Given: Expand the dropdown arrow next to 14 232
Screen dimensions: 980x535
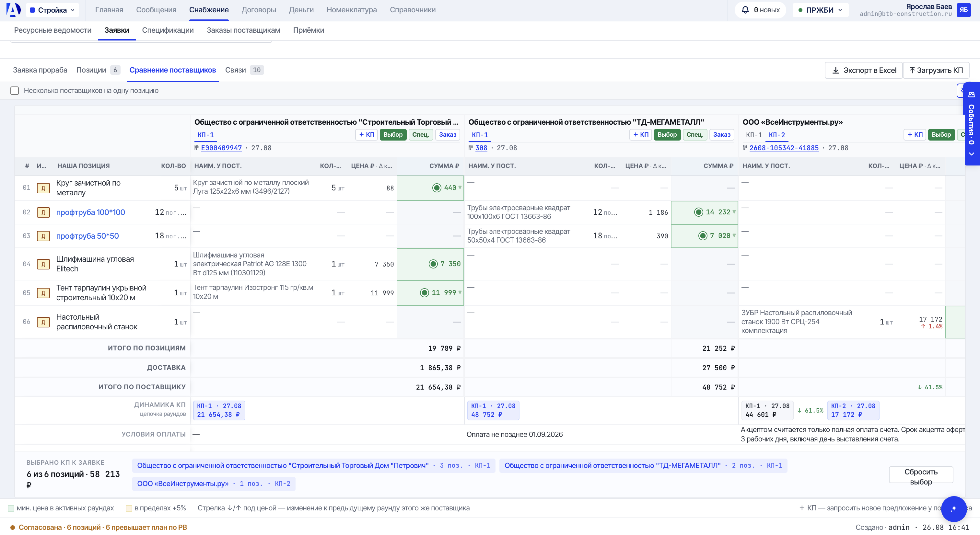Looking at the screenshot, I should pyautogui.click(x=734, y=212).
